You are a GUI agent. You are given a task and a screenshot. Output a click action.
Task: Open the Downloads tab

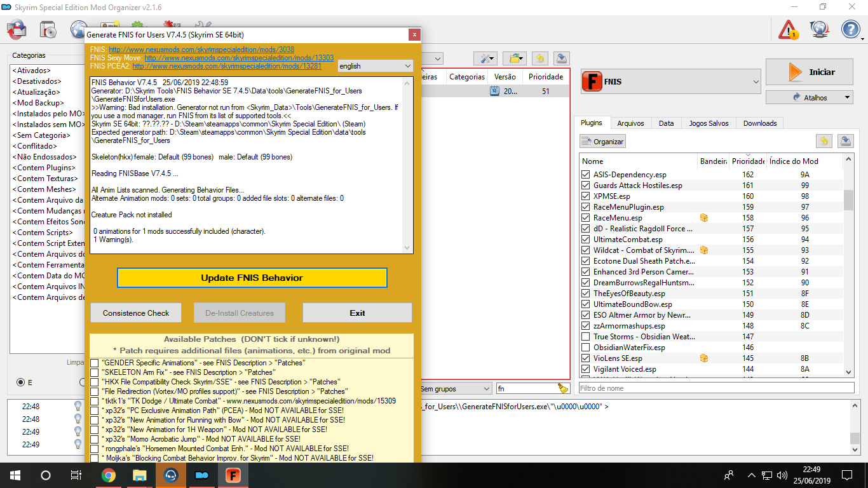(760, 123)
